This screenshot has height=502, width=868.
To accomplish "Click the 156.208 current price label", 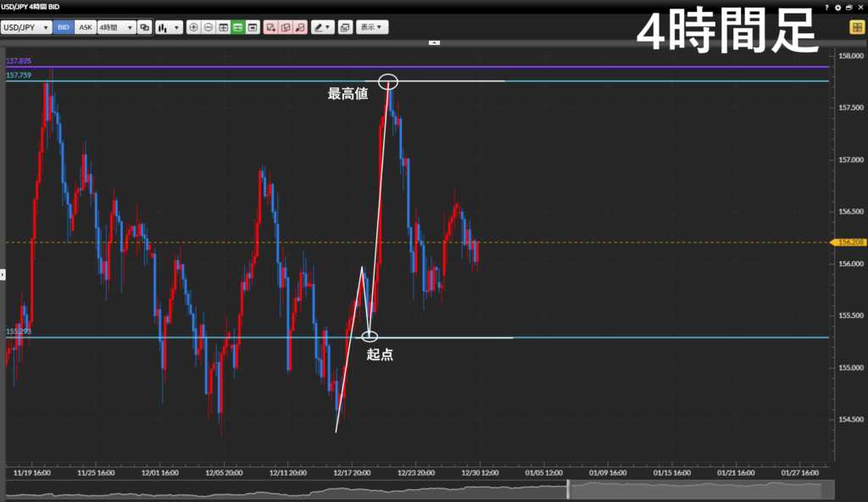I will (x=850, y=242).
